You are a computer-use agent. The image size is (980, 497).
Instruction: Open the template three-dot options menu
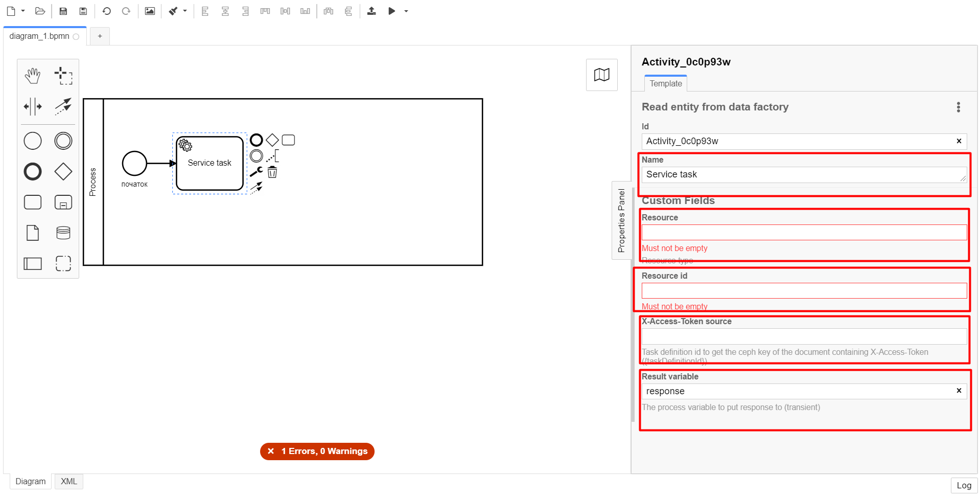point(959,107)
